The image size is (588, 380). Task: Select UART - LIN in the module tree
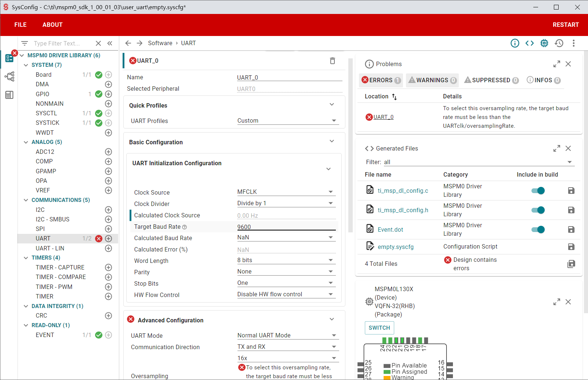tap(50, 248)
